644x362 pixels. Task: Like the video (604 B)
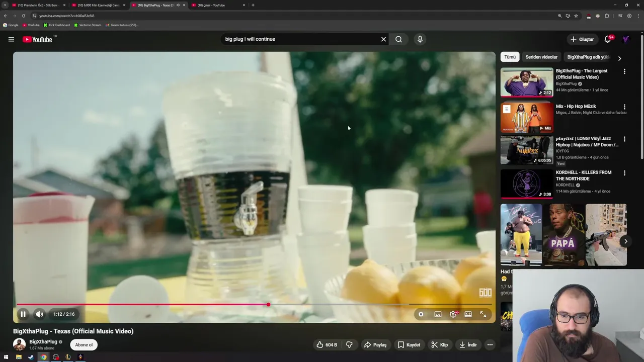coord(327,345)
